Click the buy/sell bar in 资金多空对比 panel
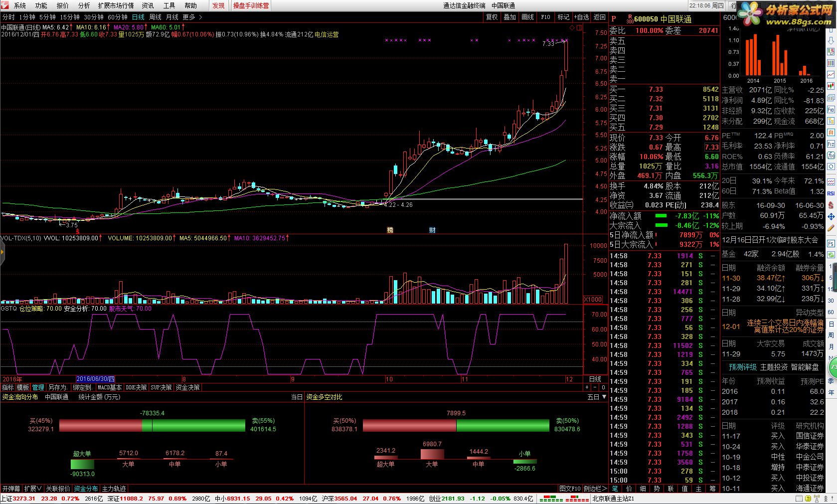The height and width of the screenshot is (504, 837). click(456, 425)
